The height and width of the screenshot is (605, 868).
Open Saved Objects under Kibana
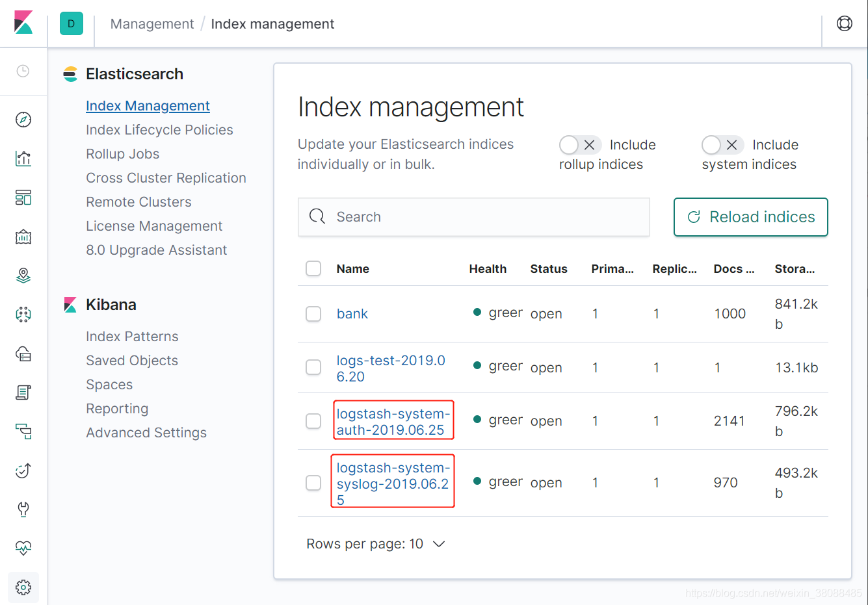click(x=132, y=361)
